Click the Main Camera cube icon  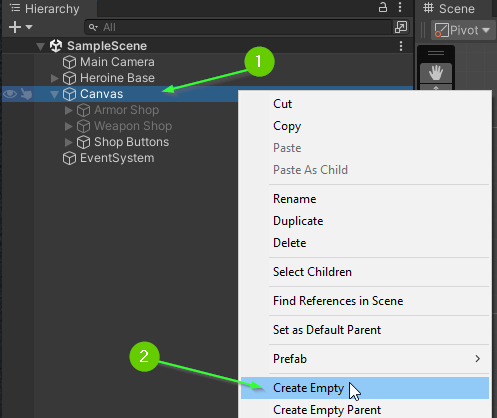click(x=69, y=62)
